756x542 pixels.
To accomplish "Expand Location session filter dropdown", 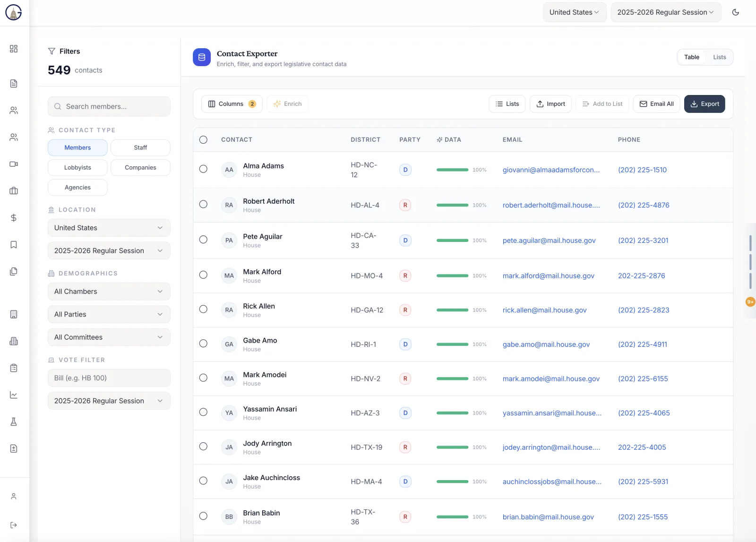I will pos(109,250).
